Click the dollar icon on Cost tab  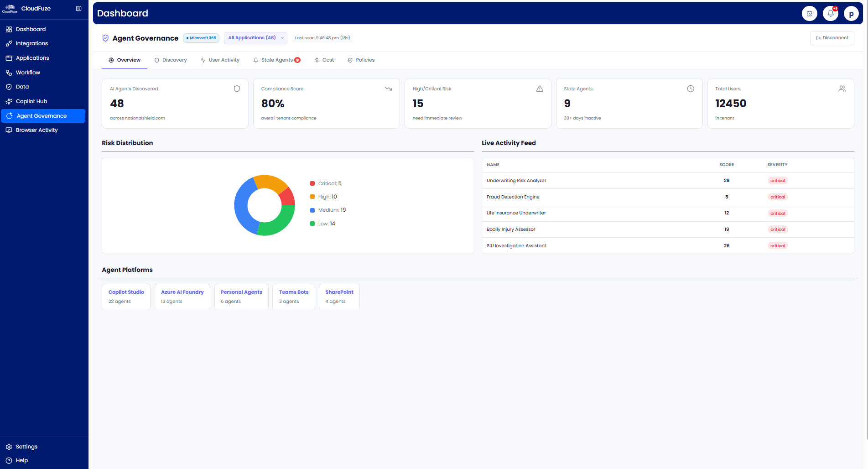click(317, 60)
